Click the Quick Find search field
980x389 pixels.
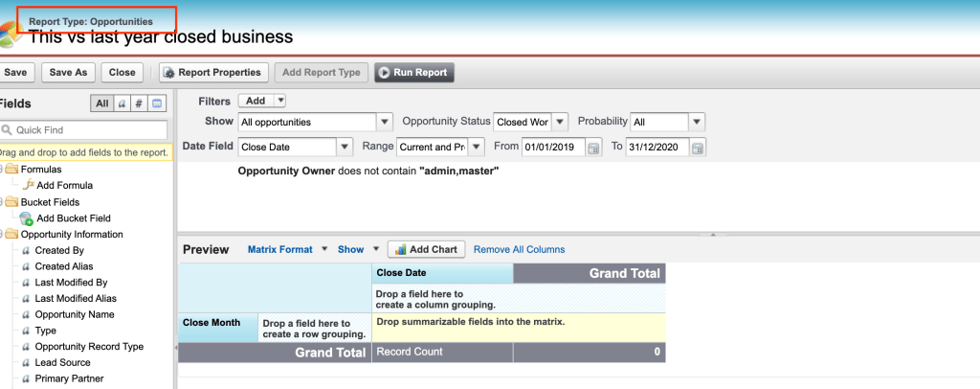pos(88,129)
